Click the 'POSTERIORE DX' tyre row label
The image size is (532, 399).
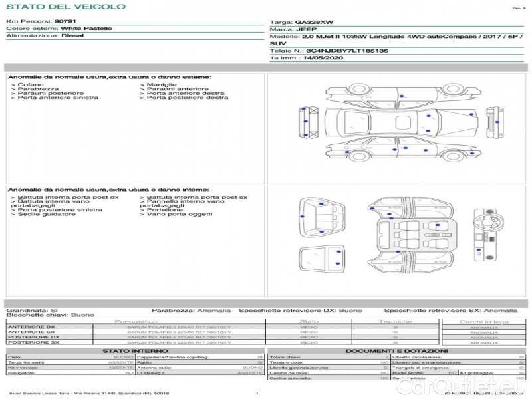pyautogui.click(x=34, y=337)
